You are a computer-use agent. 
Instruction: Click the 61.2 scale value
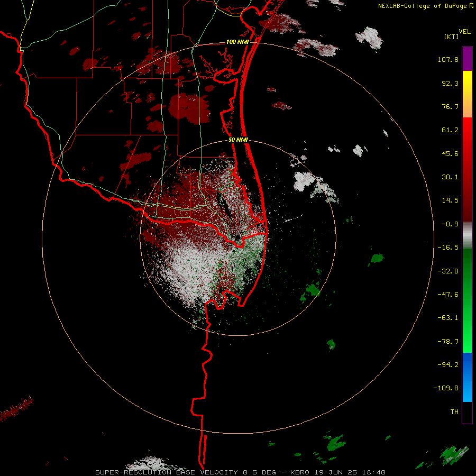pyautogui.click(x=450, y=130)
